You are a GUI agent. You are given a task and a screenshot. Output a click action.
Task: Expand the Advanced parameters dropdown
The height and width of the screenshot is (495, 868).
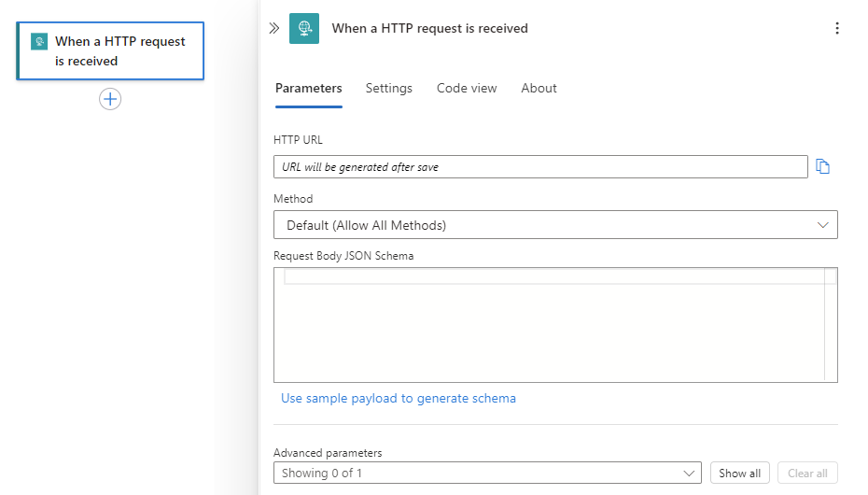click(x=487, y=473)
